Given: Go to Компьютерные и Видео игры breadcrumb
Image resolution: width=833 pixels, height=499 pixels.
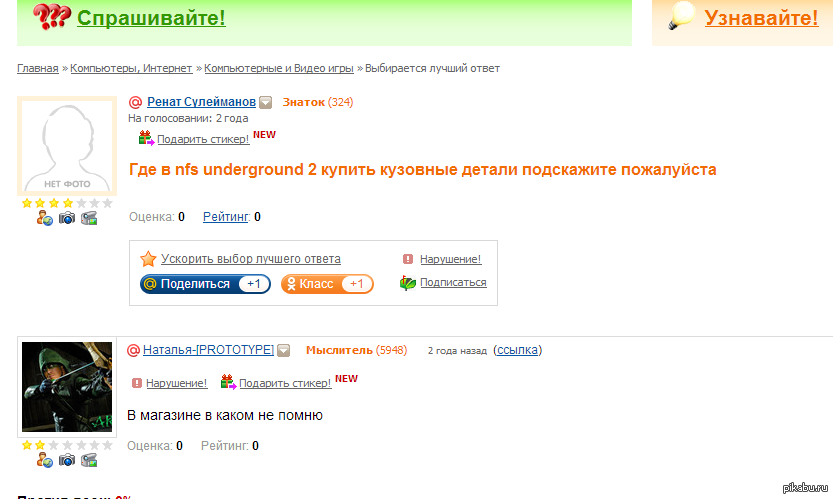Looking at the screenshot, I should click(278, 69).
